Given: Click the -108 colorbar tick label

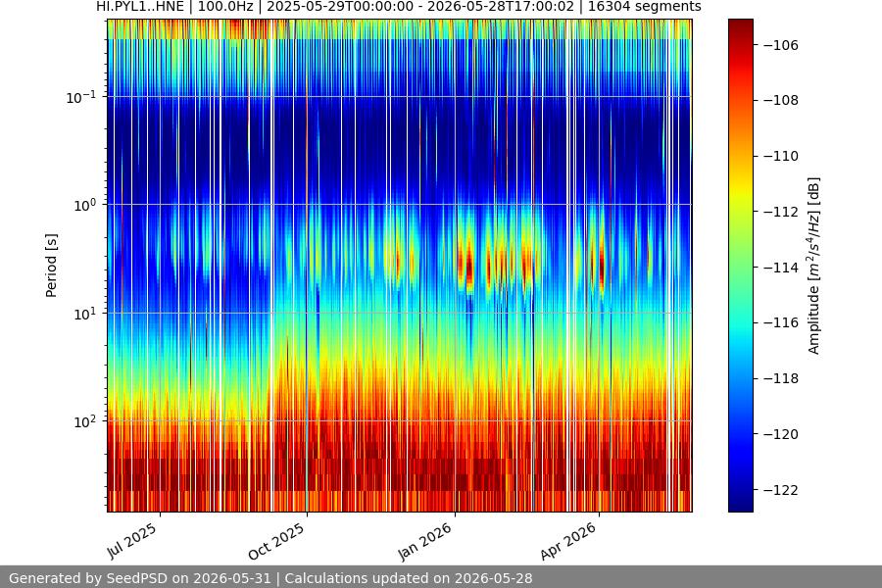Looking at the screenshot, I should coord(781,100).
